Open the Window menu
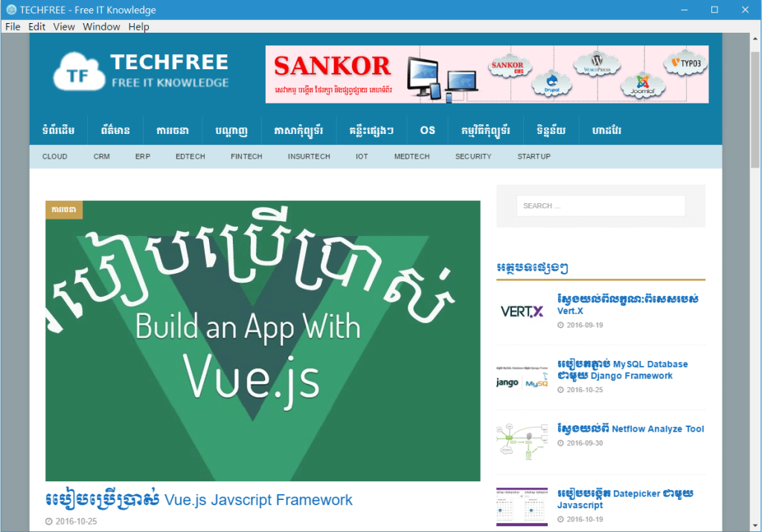 pyautogui.click(x=101, y=27)
